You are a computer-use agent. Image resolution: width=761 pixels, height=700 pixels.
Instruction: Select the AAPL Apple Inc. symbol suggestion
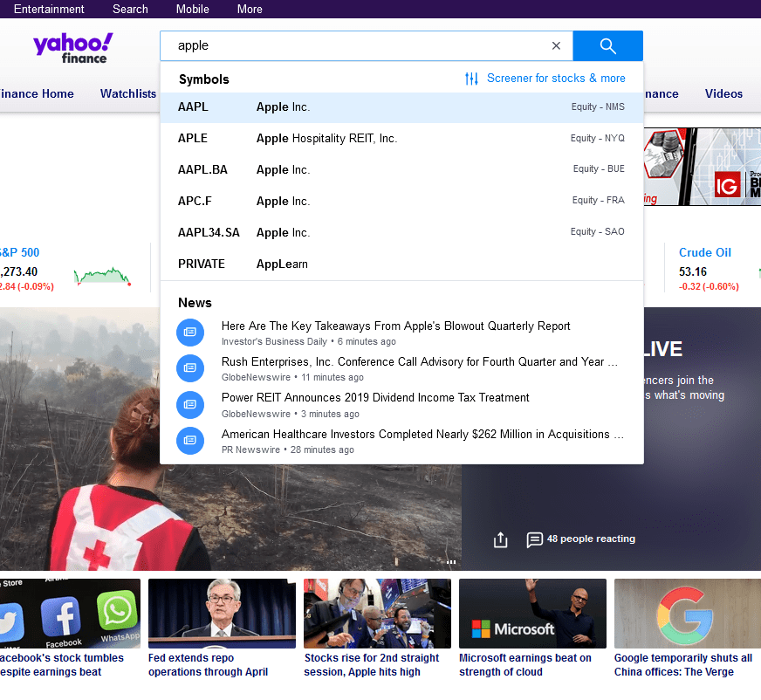coord(349,106)
